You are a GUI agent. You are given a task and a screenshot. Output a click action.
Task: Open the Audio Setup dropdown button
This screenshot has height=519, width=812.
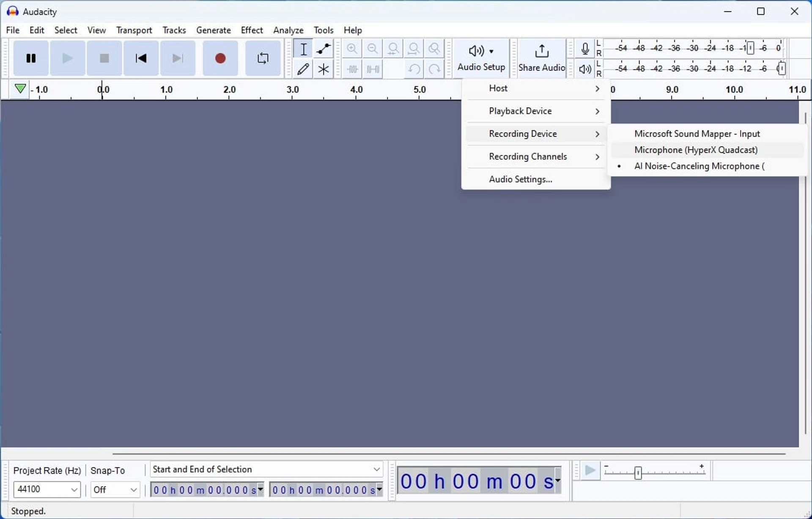click(481, 58)
